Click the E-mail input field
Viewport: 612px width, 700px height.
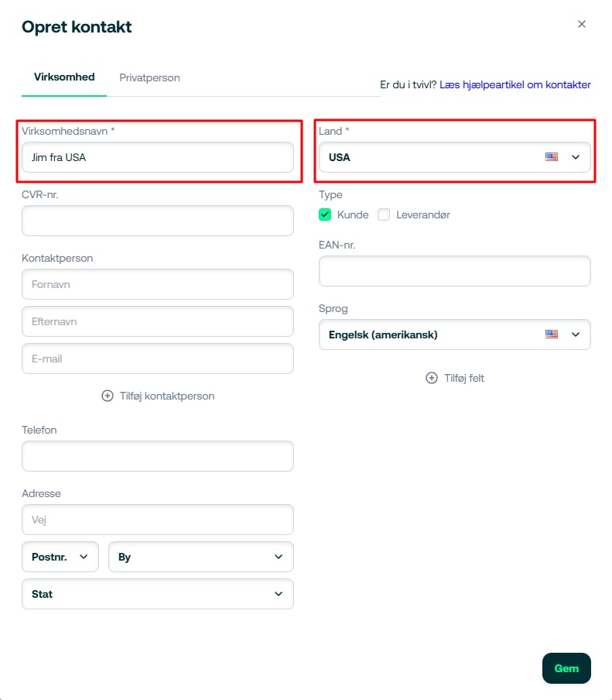[x=158, y=359]
